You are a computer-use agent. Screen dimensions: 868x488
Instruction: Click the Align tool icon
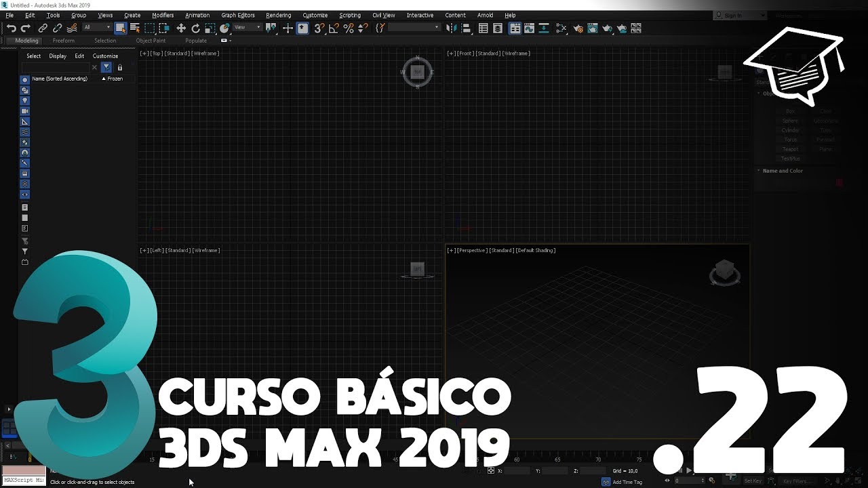pyautogui.click(x=467, y=28)
